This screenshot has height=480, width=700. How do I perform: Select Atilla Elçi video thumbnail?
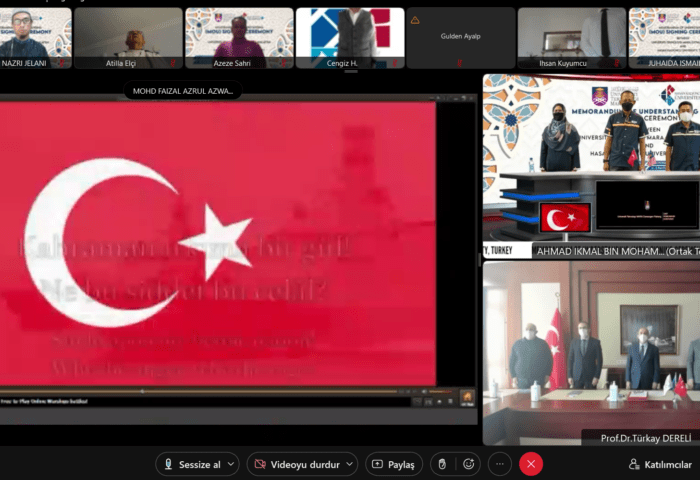click(x=129, y=38)
